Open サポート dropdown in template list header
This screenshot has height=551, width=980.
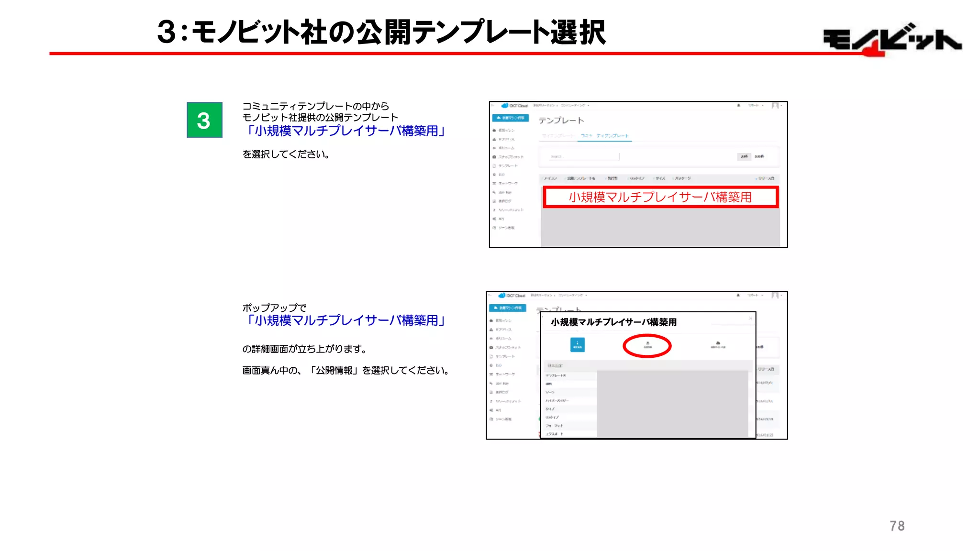(756, 105)
